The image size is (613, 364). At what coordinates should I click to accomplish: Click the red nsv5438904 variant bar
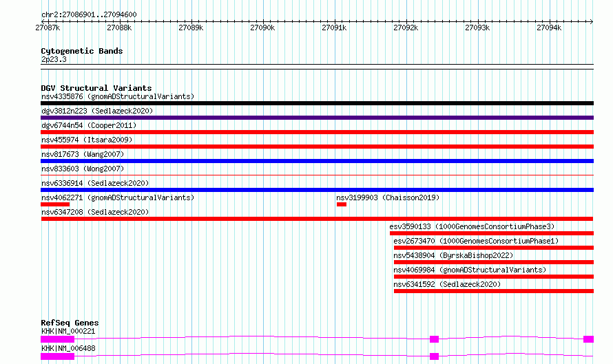click(x=494, y=262)
